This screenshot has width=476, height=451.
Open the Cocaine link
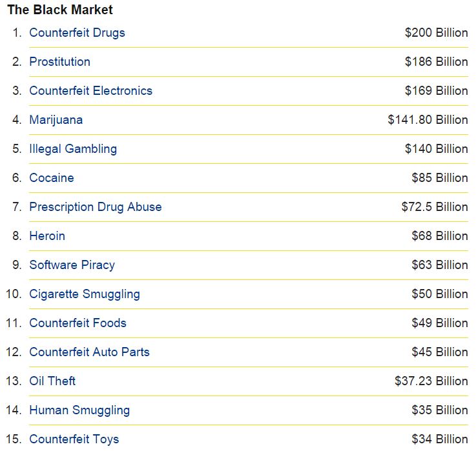(51, 177)
